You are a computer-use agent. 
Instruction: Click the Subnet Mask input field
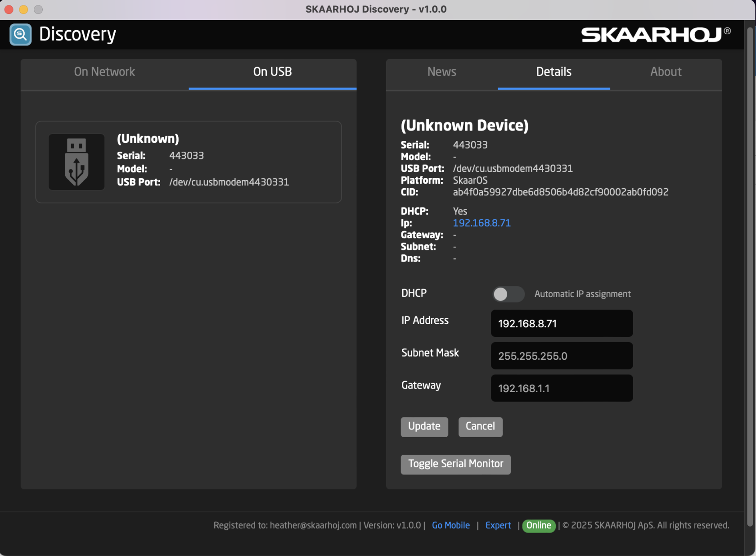point(562,356)
